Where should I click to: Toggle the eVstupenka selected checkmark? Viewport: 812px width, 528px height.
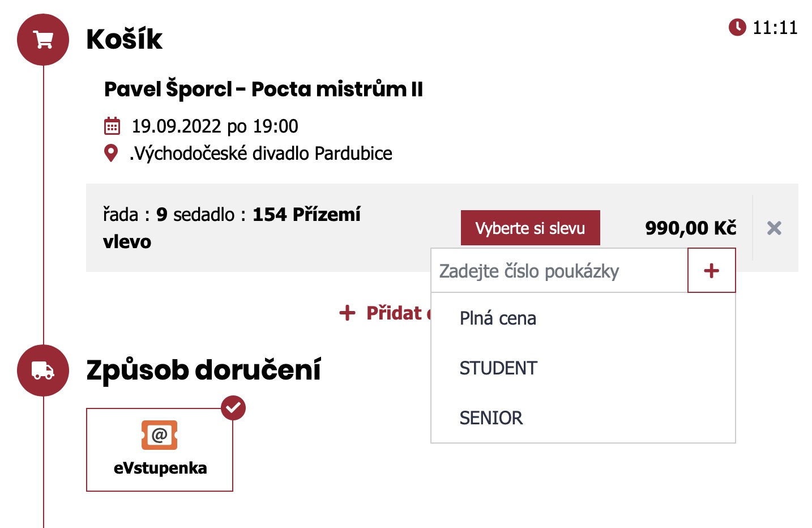(233, 408)
